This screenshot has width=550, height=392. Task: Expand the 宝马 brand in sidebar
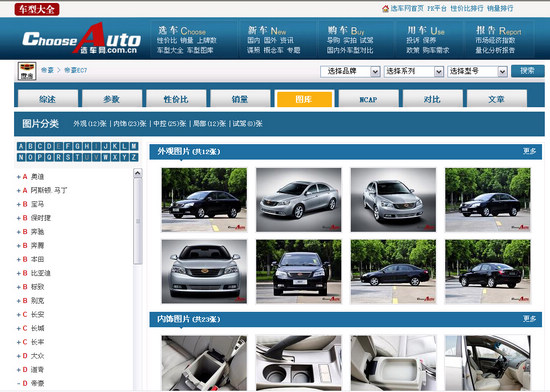click(x=19, y=204)
